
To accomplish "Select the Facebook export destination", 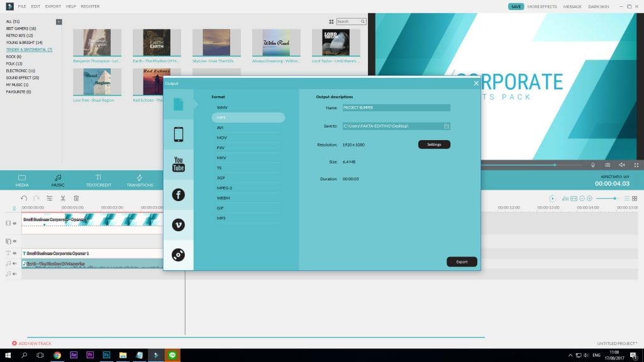I will (x=179, y=195).
